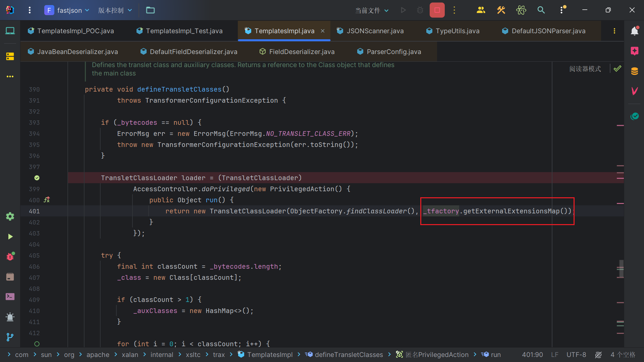
Task: Open IDE settings and updates dots icon
Action: pyautogui.click(x=562, y=10)
